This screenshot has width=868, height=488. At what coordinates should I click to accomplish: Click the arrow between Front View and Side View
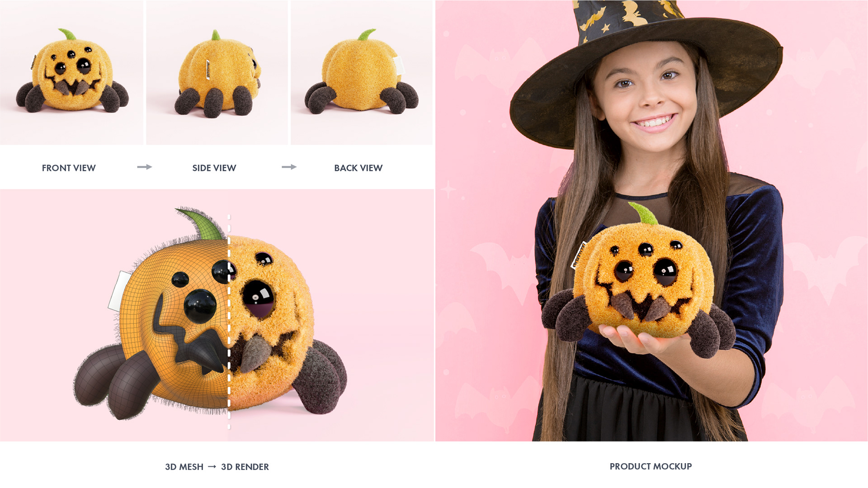pyautogui.click(x=145, y=167)
